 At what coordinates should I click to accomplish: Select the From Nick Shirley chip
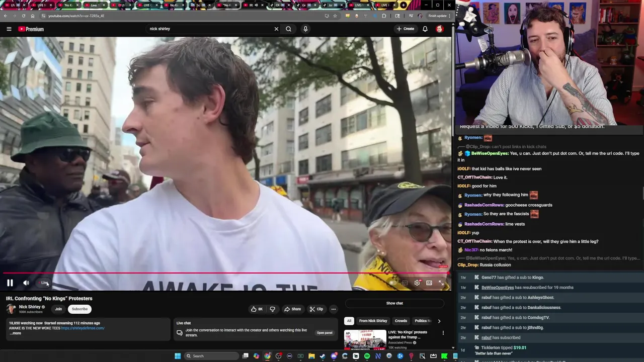[x=373, y=321]
